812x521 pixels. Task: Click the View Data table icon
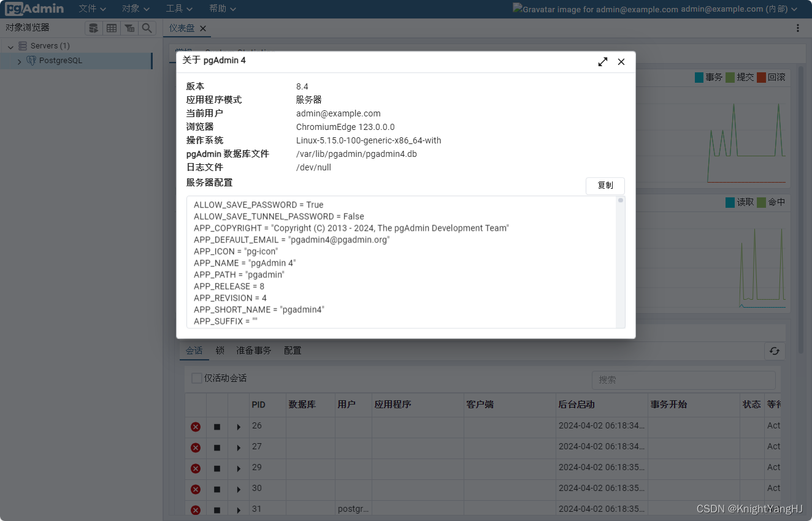click(x=111, y=28)
